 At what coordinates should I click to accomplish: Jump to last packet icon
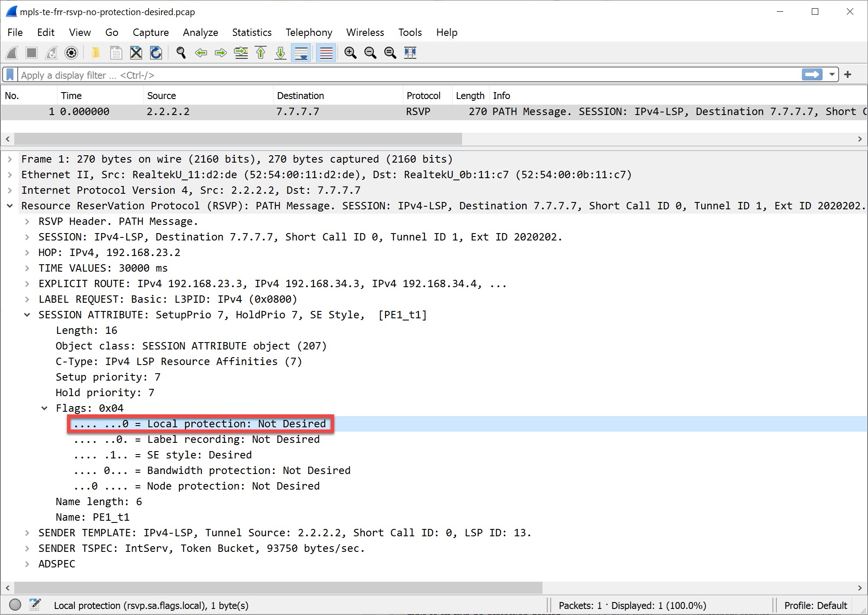[x=281, y=53]
